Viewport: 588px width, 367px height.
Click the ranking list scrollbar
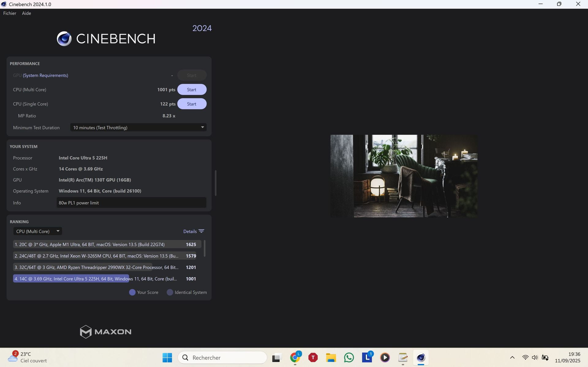coord(204,248)
